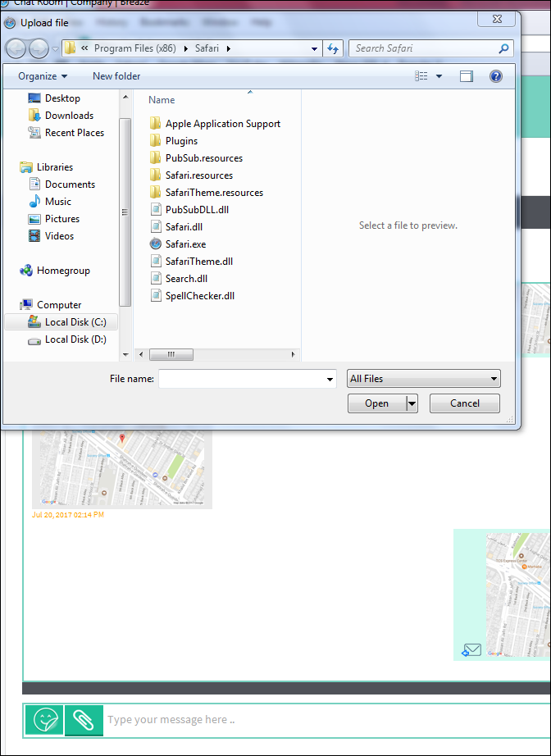
Task: Click the envelope reply icon on map message
Action: point(471,650)
